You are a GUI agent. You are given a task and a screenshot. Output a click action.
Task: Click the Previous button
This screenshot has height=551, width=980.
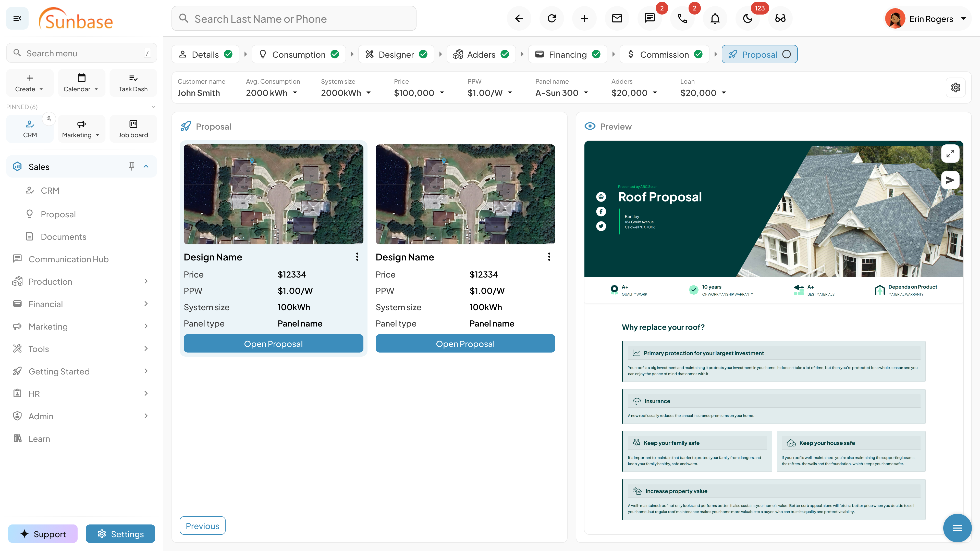click(202, 526)
